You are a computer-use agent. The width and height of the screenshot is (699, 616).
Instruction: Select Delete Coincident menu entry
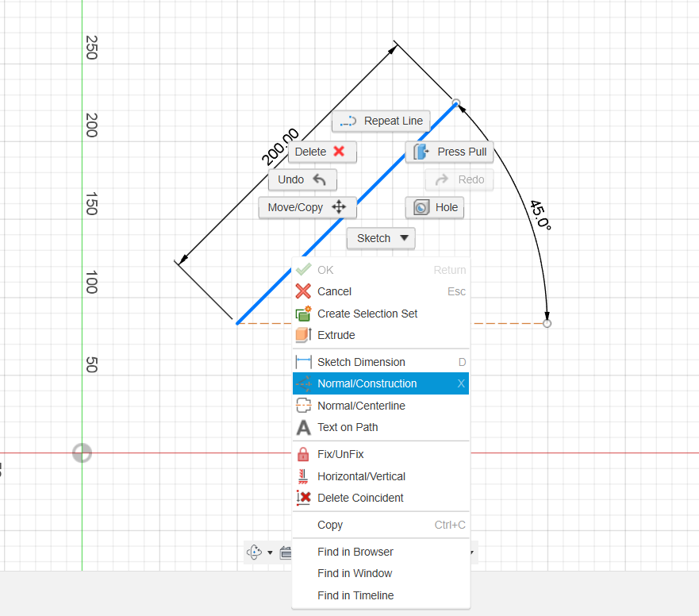[381, 498]
